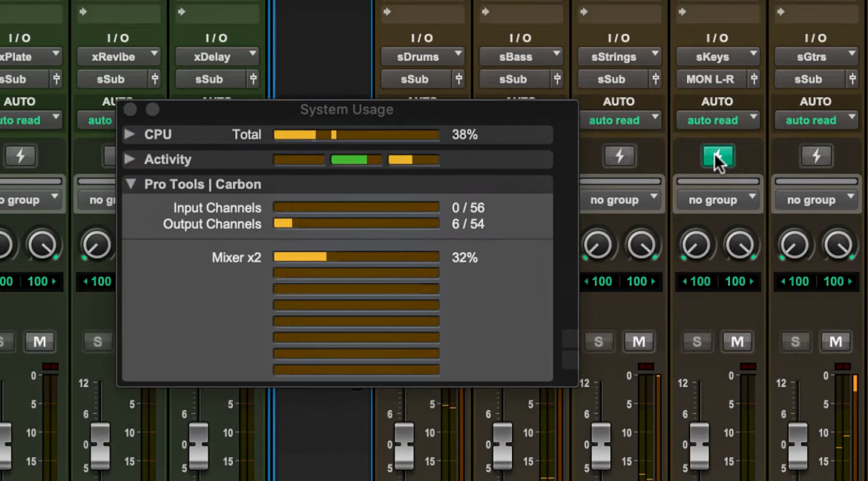
Task: Click arrow icon above sBass I/O
Action: pos(485,12)
